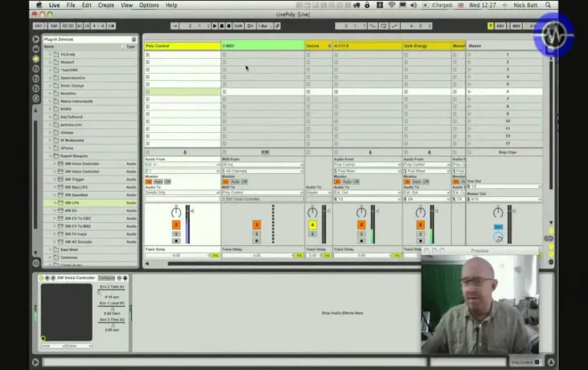Image resolution: width=588 pixels, height=370 pixels.
Task: Open the Hot-Swap browser icon
Action: coord(36,98)
